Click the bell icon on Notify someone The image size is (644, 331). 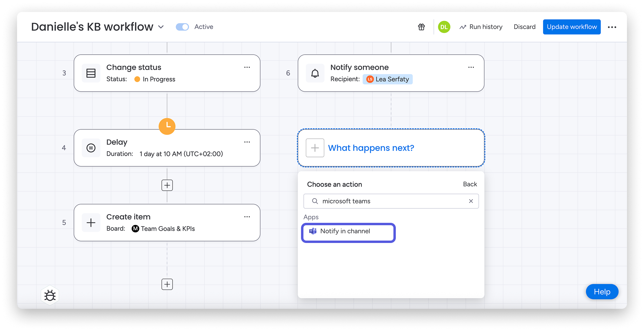315,73
